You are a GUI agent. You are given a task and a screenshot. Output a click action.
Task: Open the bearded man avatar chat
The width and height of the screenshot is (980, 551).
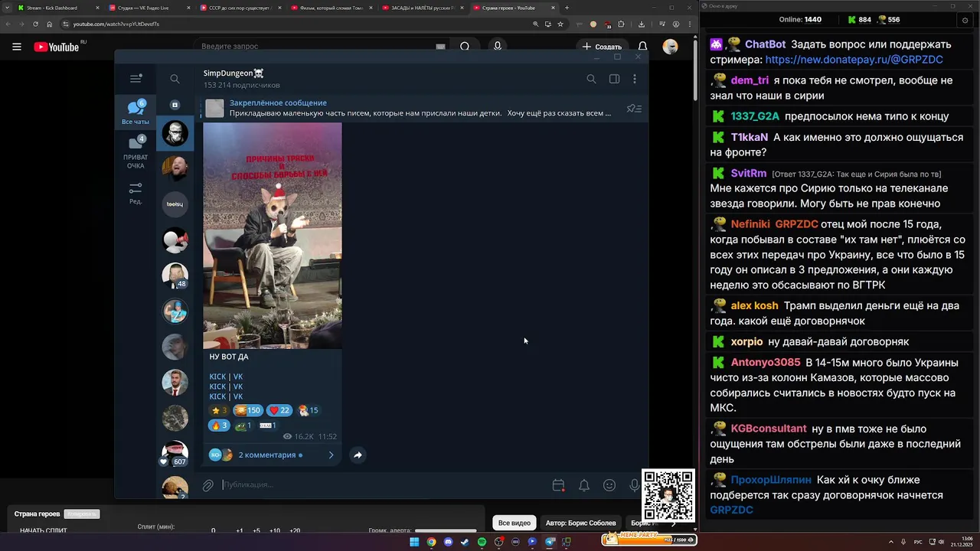[x=175, y=169]
